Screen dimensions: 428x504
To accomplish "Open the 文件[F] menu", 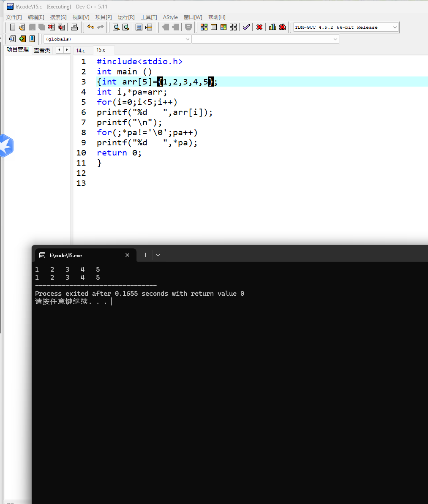I will pyautogui.click(x=14, y=17).
